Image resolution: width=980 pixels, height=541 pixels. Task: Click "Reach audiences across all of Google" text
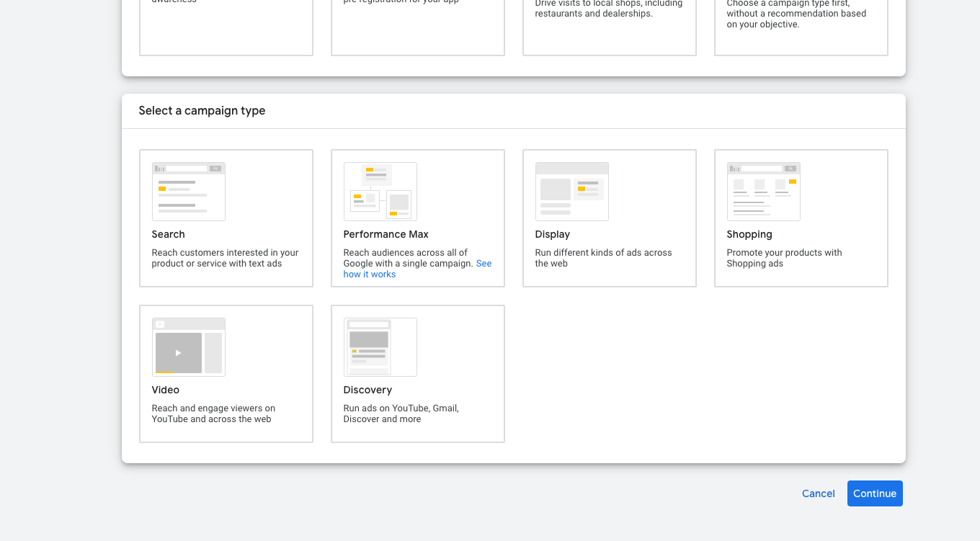(x=409, y=258)
